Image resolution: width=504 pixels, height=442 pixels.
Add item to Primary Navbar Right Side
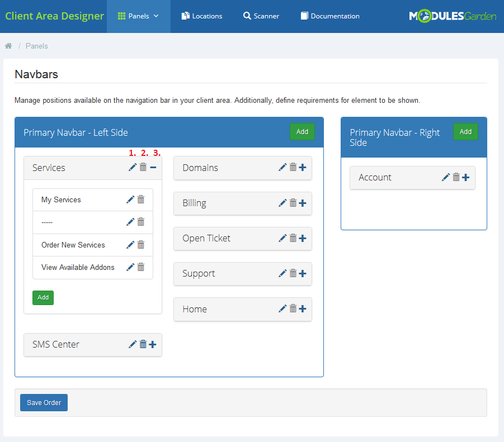465,132
